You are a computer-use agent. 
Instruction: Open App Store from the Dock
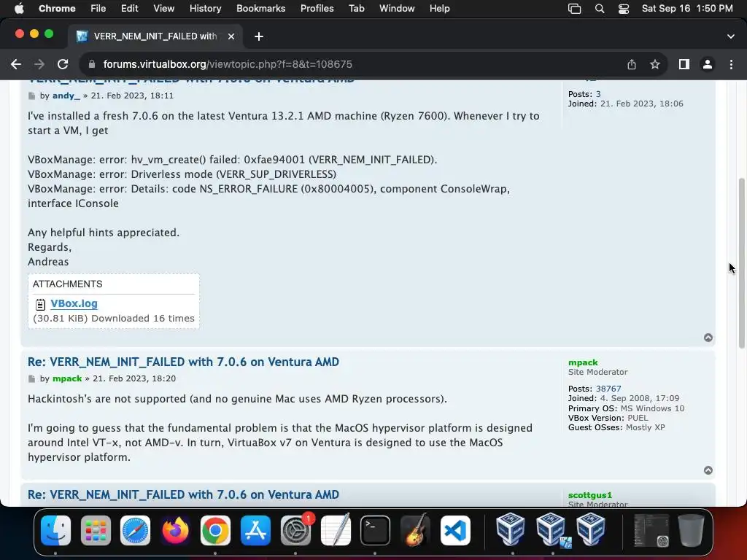[255, 531]
